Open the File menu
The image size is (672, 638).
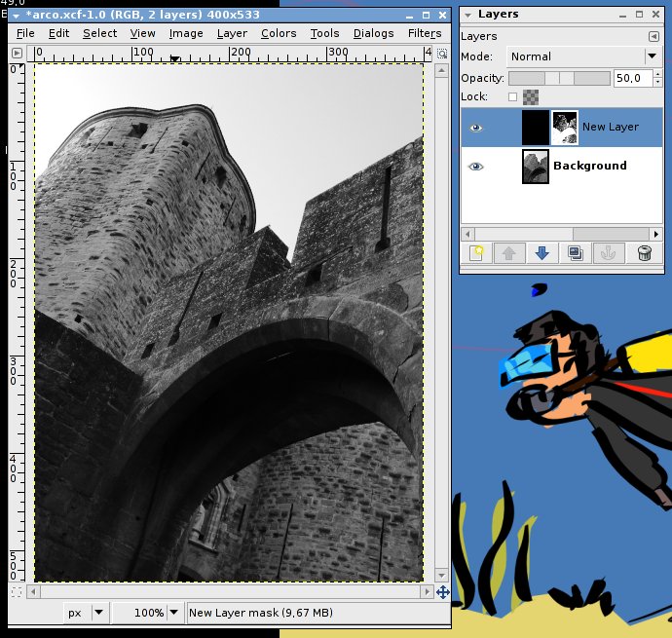[x=25, y=33]
